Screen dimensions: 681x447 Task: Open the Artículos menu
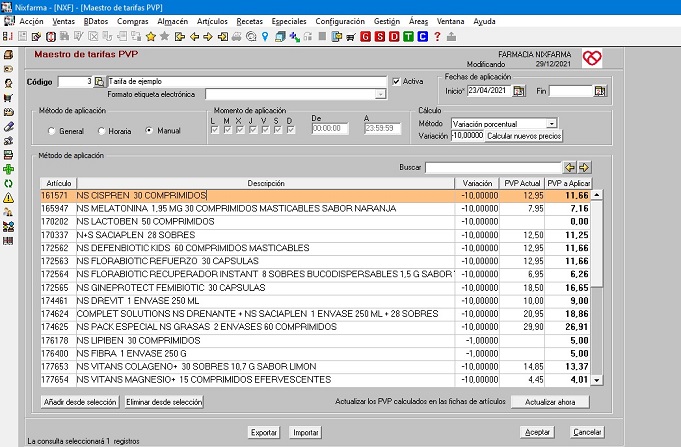point(212,21)
